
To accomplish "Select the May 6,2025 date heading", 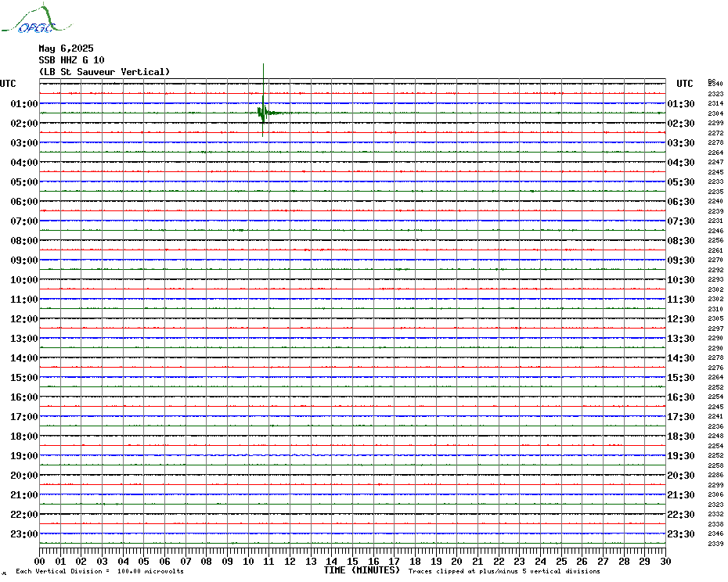I will click(x=66, y=48).
